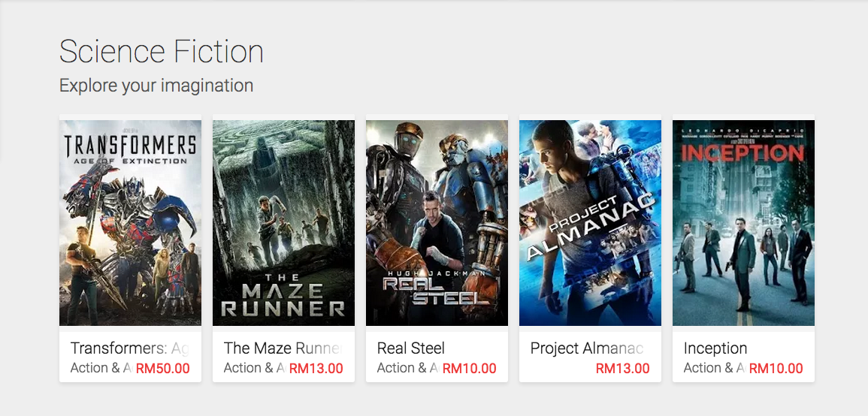868x416 pixels.
Task: Open the Real Steel movie poster
Action: click(x=437, y=222)
